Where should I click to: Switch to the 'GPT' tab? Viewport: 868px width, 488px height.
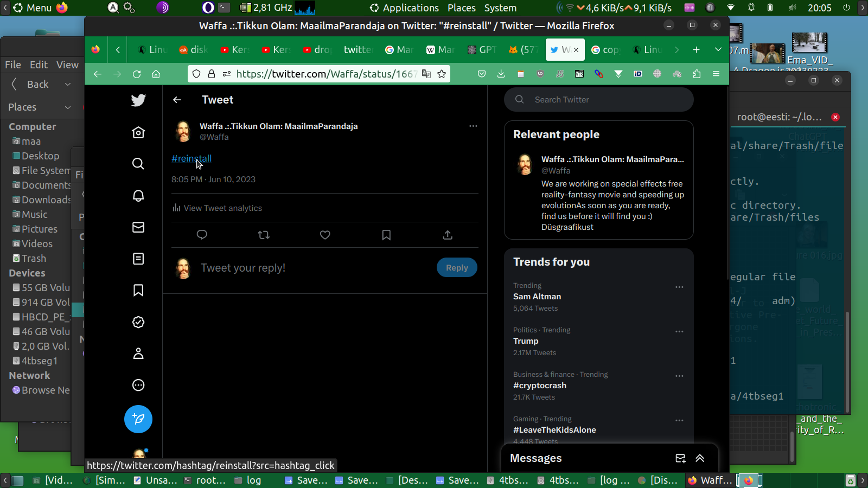(482, 50)
